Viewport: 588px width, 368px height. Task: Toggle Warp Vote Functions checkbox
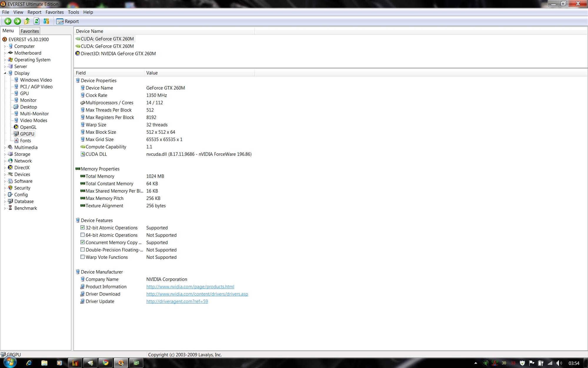point(83,257)
